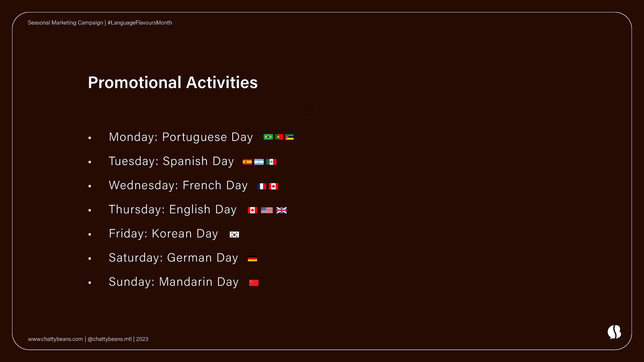Click the Promotional Activities slide title
Screen dimensions: 644x362
(173, 82)
